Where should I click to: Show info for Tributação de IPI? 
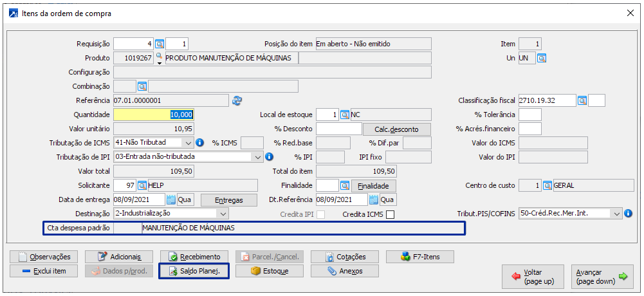(x=270, y=157)
